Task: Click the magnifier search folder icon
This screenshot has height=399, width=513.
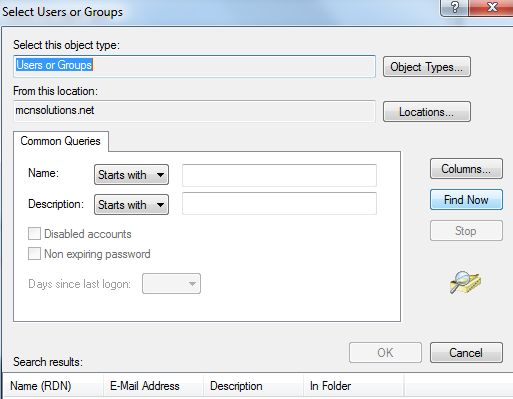Action: (x=465, y=282)
